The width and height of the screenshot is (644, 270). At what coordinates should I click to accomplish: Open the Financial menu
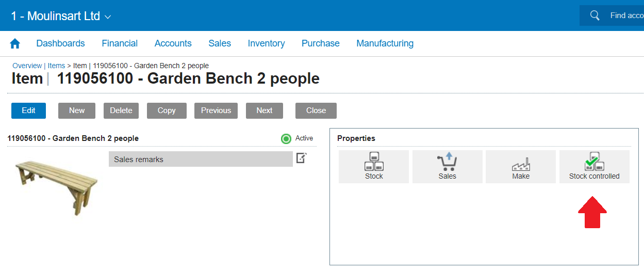coord(120,43)
